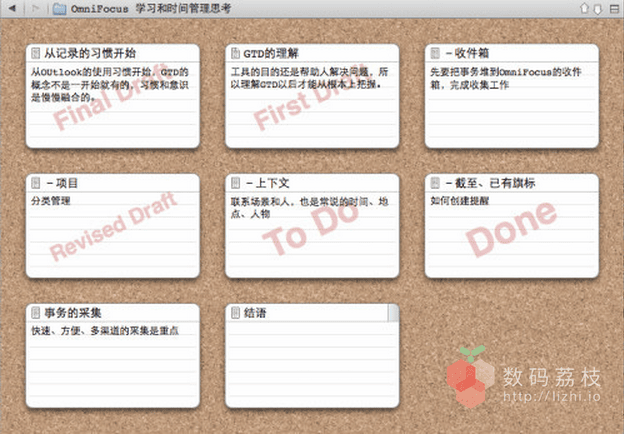Select the card title GTD的理解
The height and width of the screenshot is (434, 624).
[x=271, y=53]
